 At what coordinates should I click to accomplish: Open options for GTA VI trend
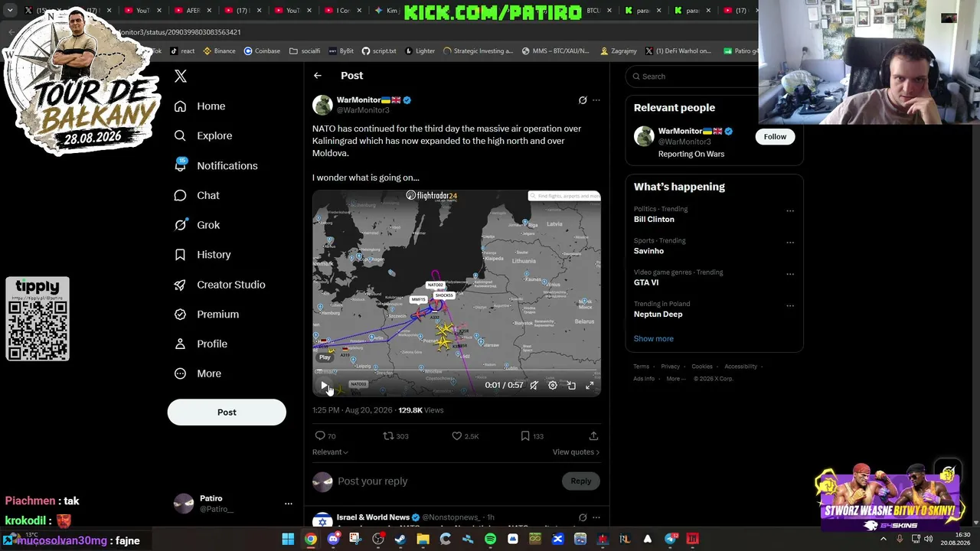click(790, 274)
